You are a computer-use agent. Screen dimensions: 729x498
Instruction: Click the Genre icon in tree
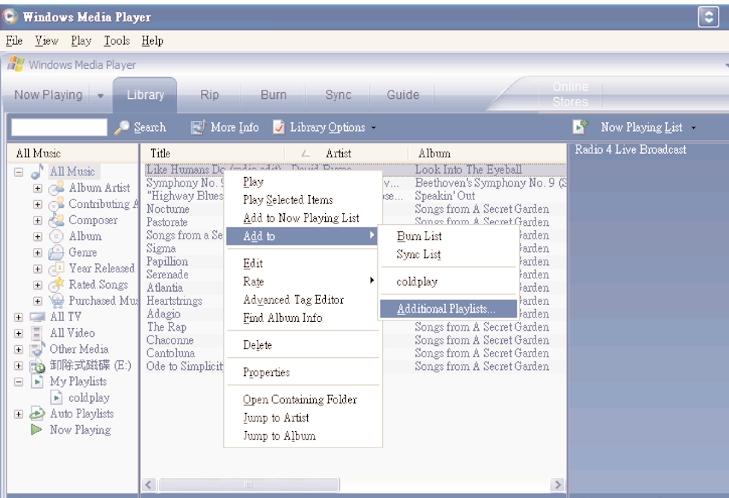point(56,252)
